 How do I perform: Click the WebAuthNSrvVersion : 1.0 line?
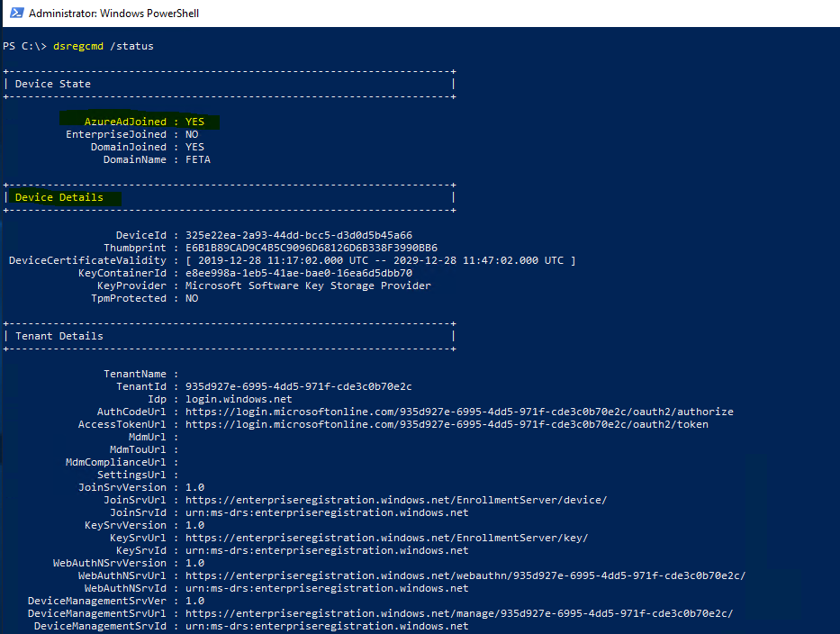click(x=129, y=563)
